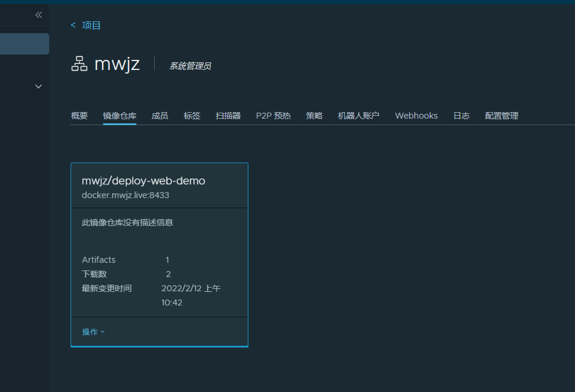This screenshot has width=575, height=392.
Task: Select the P2P 预热 tab
Action: pyautogui.click(x=273, y=116)
